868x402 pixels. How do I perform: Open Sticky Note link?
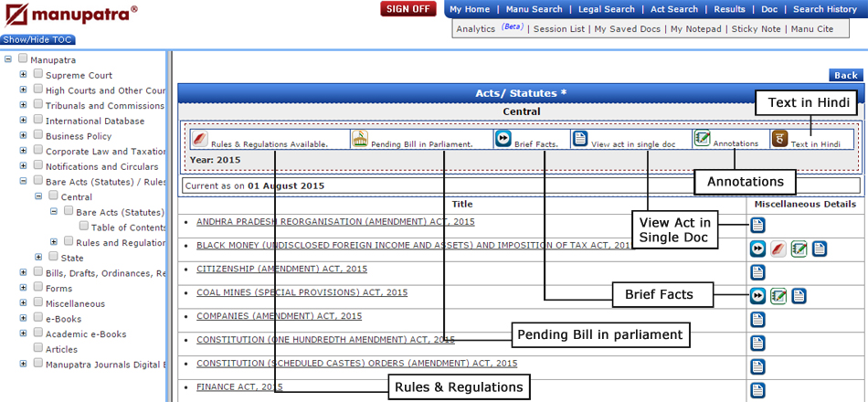757,29
